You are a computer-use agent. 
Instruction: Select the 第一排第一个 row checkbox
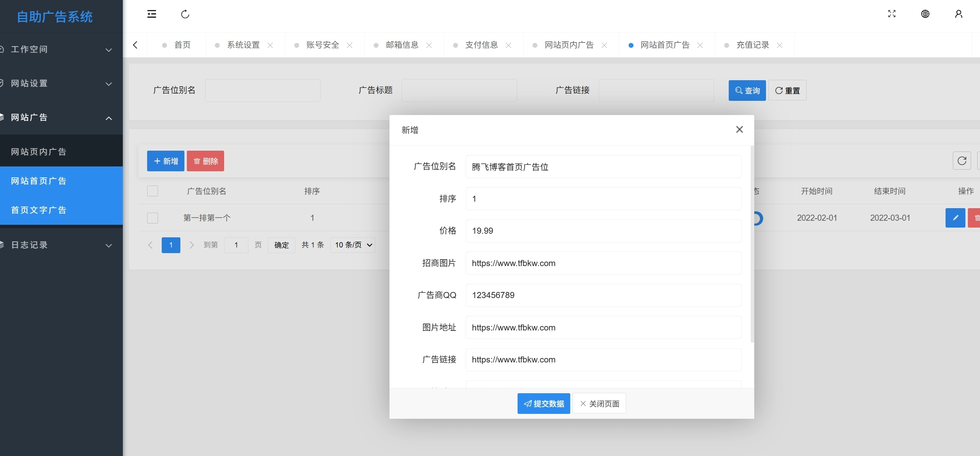coord(152,218)
